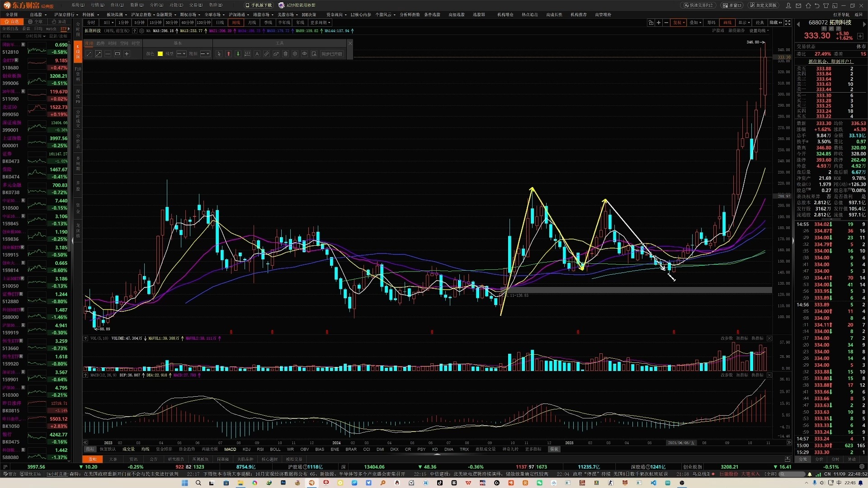Viewport: 868px width, 488px height.
Task: Click the fullscreen chart icon
Action: coord(788,23)
